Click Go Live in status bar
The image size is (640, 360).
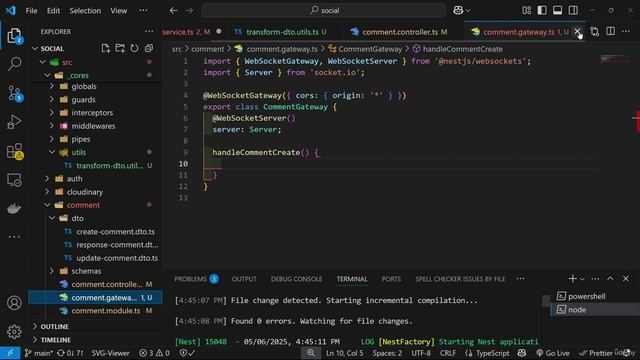(x=553, y=353)
